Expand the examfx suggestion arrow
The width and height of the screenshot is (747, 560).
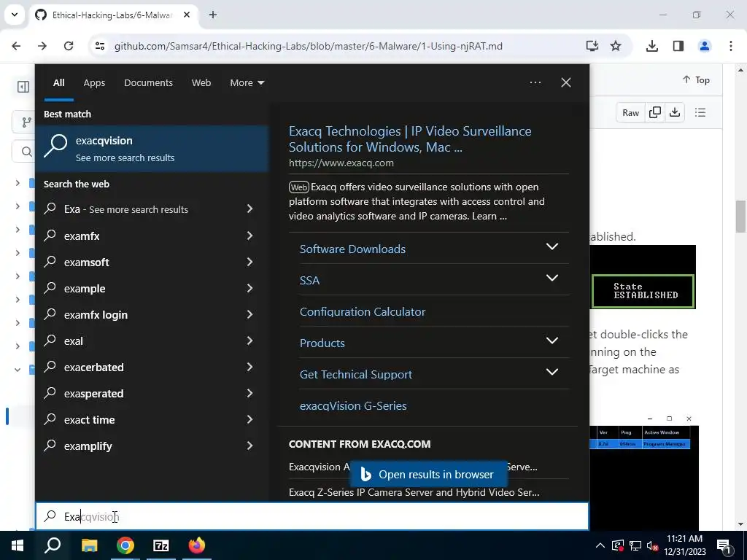(249, 236)
